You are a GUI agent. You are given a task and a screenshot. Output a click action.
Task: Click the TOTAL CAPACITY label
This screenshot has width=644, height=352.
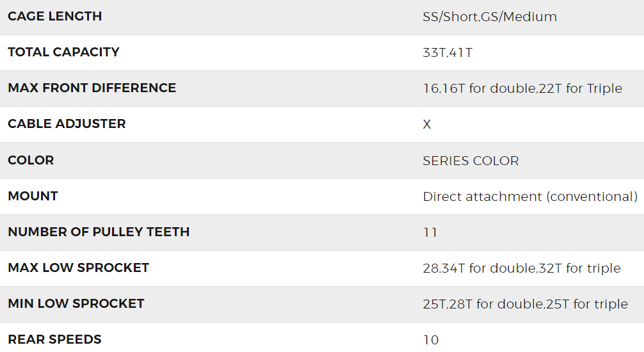pyautogui.click(x=63, y=52)
